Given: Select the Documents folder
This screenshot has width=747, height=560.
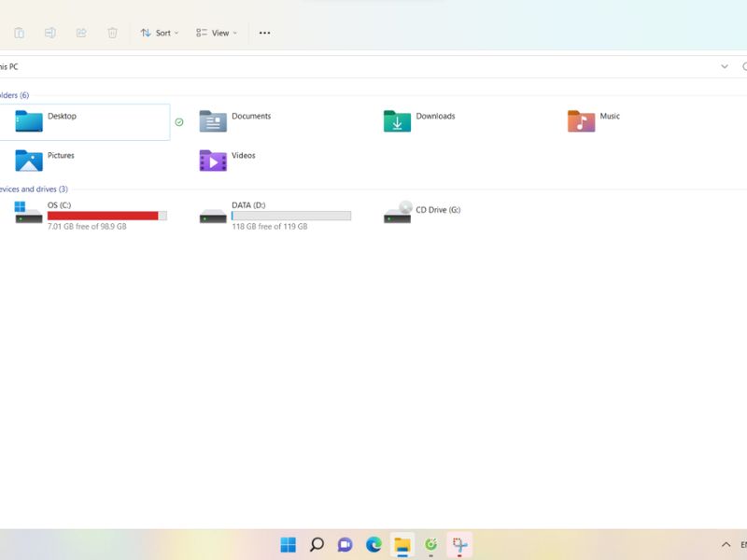Looking at the screenshot, I should point(235,121).
